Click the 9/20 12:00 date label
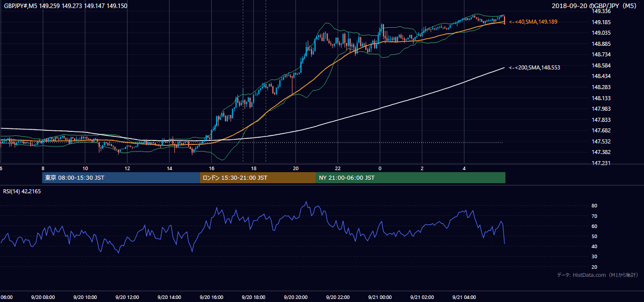The width and height of the screenshot is (644, 302). coord(127,297)
